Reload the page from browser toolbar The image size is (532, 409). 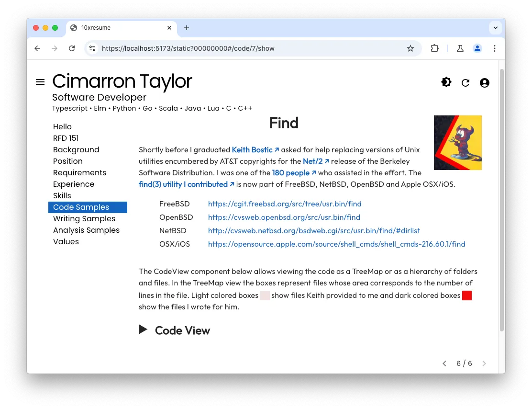click(72, 48)
